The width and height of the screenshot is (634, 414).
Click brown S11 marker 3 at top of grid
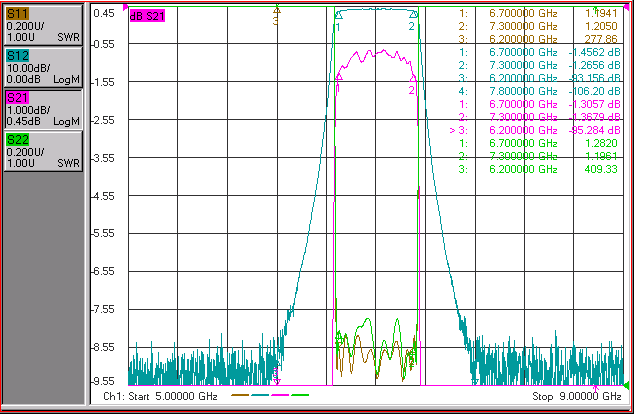(277, 10)
